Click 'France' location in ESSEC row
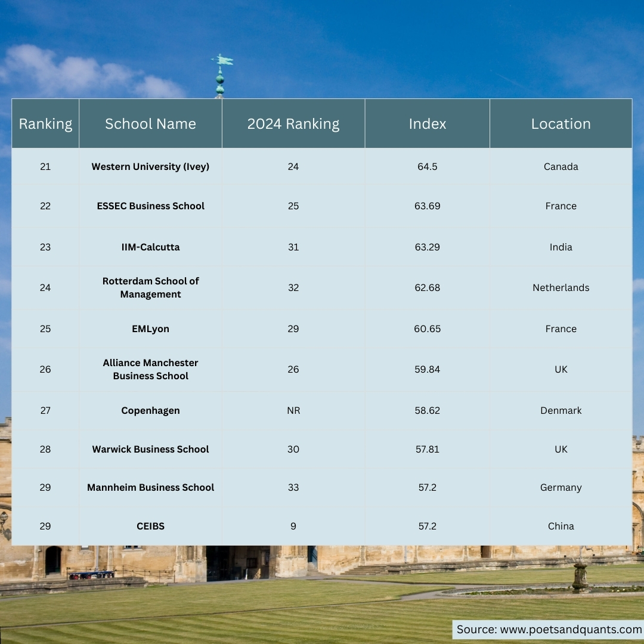This screenshot has height=644, width=644. coord(561,206)
